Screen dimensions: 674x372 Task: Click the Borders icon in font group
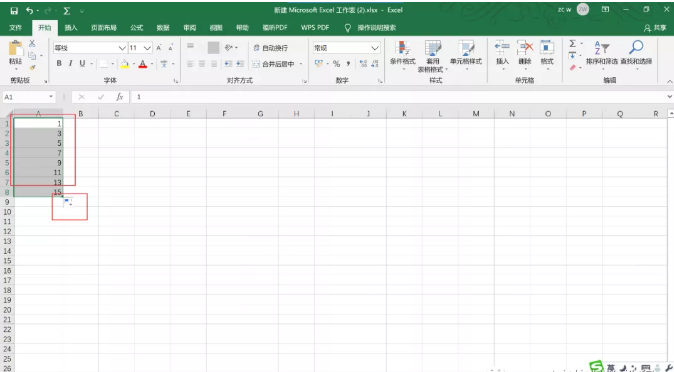pos(104,64)
